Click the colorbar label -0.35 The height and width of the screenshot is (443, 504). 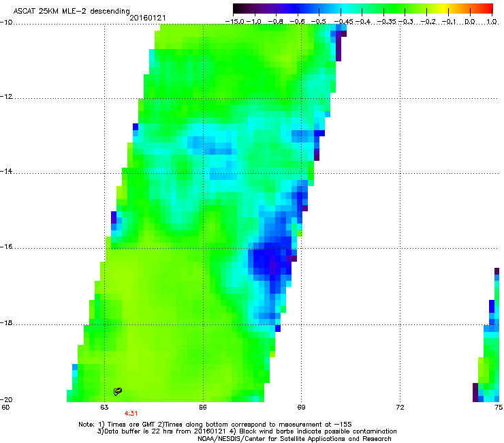(387, 22)
